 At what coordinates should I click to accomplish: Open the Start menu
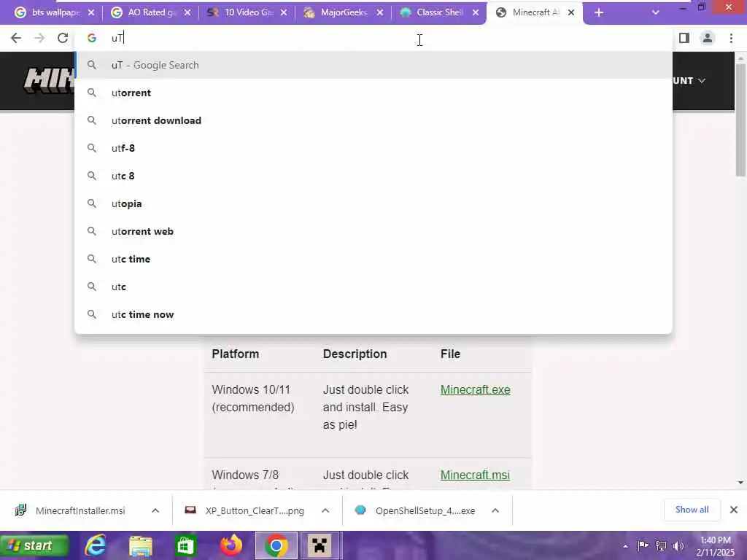(x=34, y=545)
